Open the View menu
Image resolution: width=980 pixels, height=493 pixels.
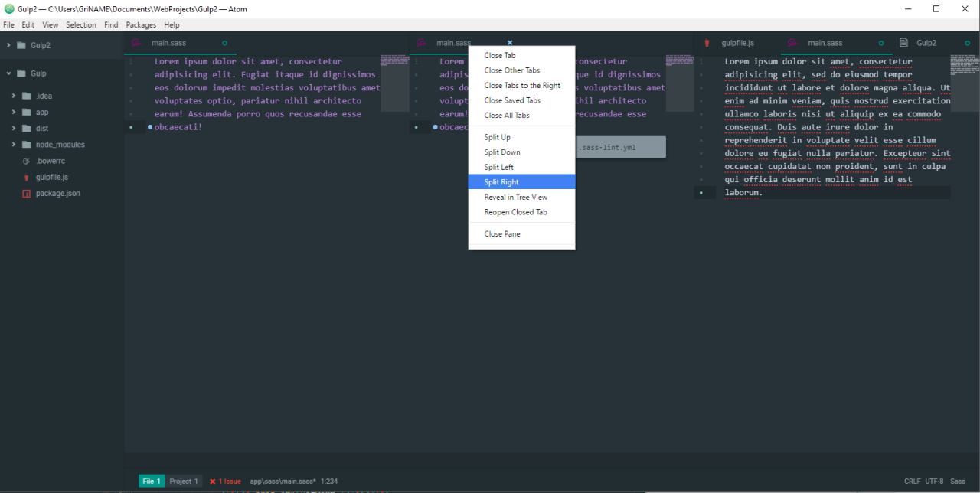tap(50, 25)
